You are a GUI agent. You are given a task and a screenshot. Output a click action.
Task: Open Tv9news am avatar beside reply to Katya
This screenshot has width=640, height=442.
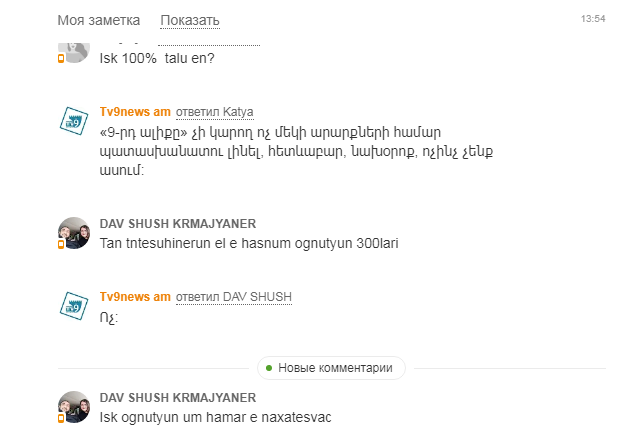74,122
